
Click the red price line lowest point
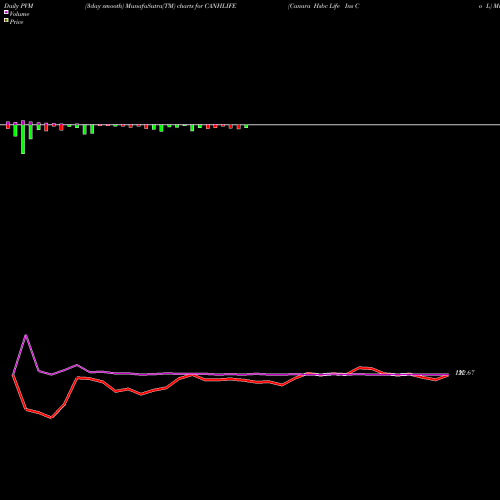click(51, 417)
